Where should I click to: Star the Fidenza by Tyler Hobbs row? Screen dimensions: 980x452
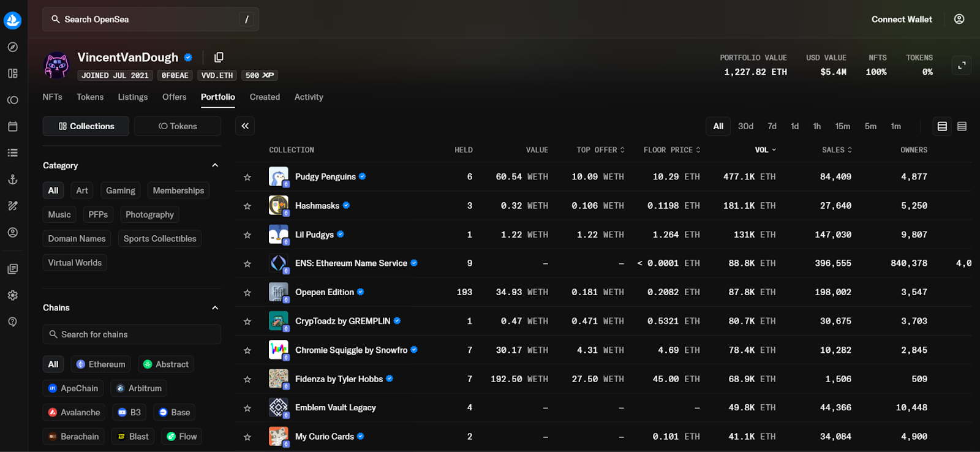pos(247,379)
